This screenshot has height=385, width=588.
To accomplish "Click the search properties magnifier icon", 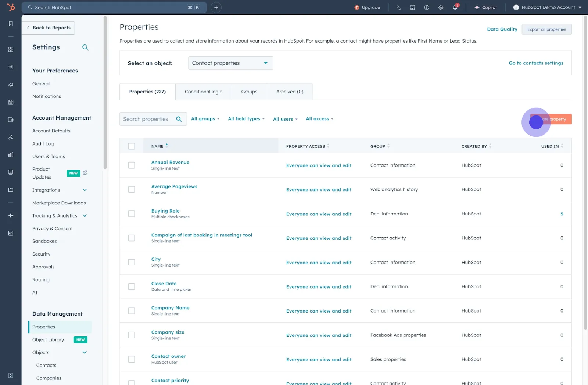I will pyautogui.click(x=179, y=119).
